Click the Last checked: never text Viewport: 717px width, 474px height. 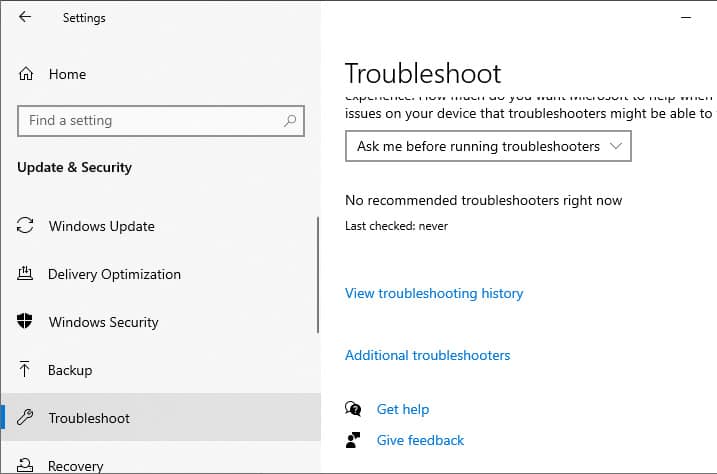pos(396,226)
